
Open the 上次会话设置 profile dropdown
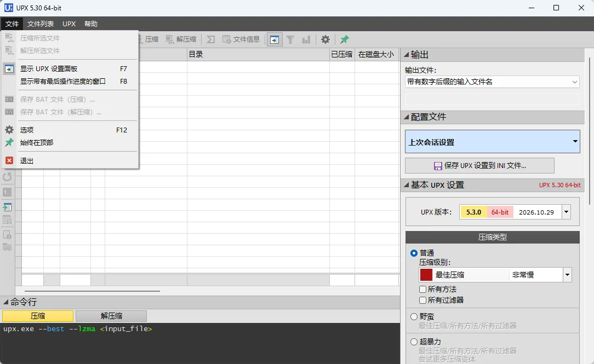pos(492,142)
